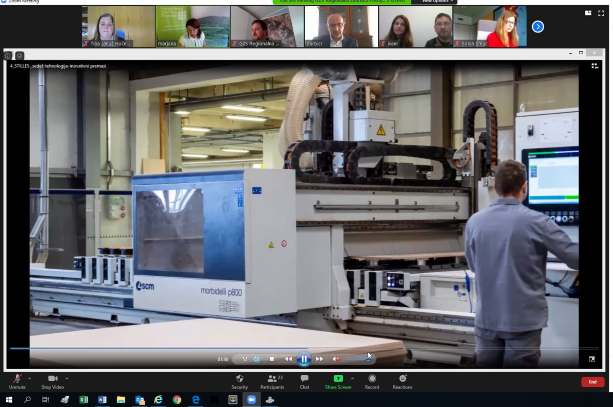Click the red End meeting button

point(593,382)
